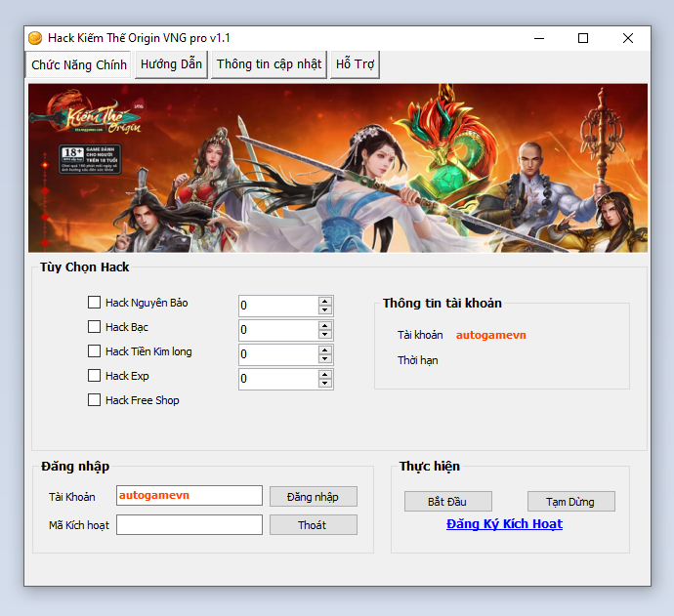Screen dimensions: 674x616
Task: Click the Tạm Dừng button
Action: coord(570,502)
